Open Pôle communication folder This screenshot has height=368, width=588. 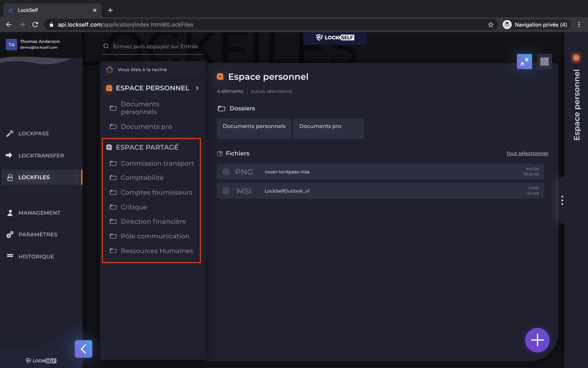(155, 236)
